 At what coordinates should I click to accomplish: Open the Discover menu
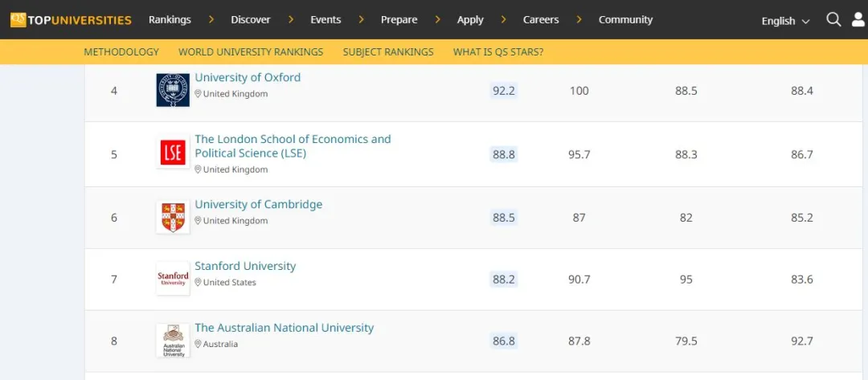pos(251,20)
